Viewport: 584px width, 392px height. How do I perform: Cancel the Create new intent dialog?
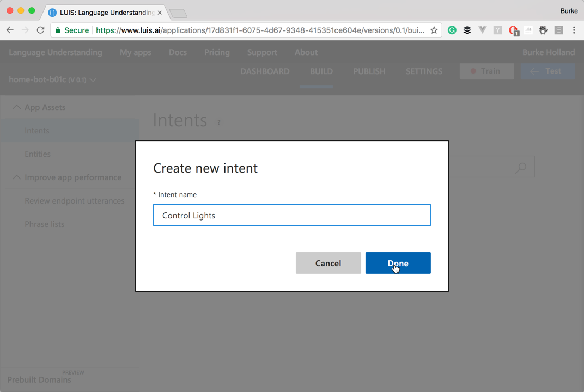pyautogui.click(x=328, y=263)
